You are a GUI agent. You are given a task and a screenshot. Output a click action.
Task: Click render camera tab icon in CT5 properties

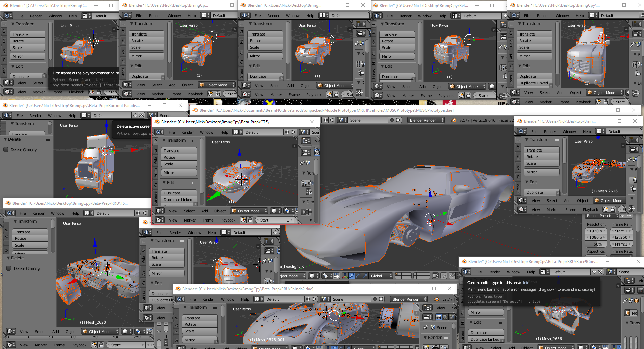point(317,153)
